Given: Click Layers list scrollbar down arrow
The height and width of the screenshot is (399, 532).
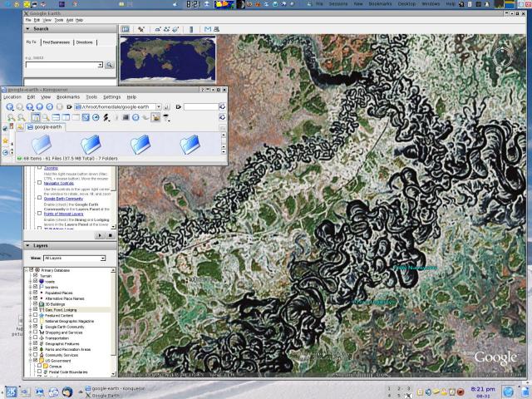Looking at the screenshot, I should [113, 374].
